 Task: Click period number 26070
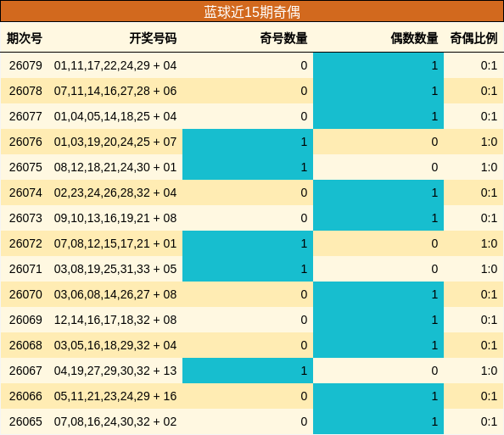coord(25,294)
